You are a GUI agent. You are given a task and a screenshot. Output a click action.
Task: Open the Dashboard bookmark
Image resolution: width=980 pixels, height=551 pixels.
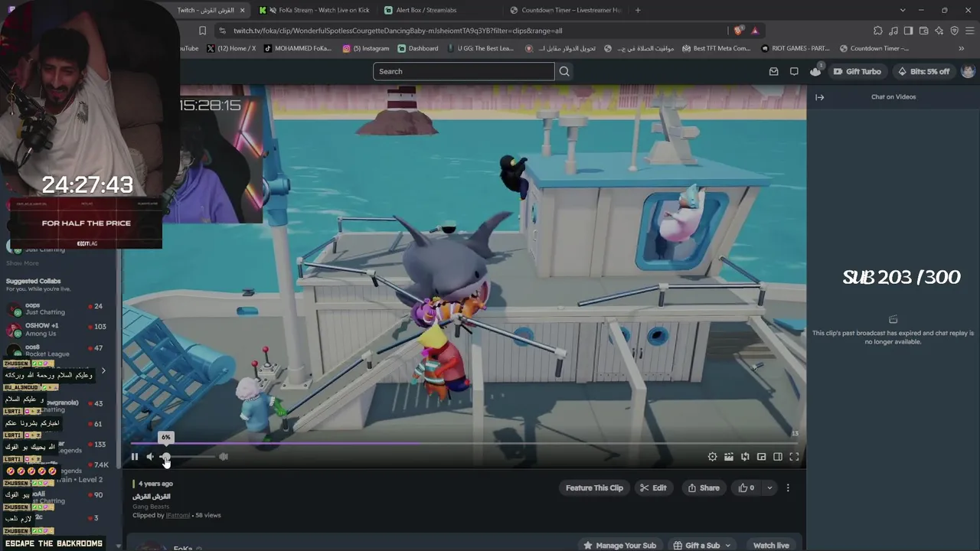pyautogui.click(x=418, y=48)
